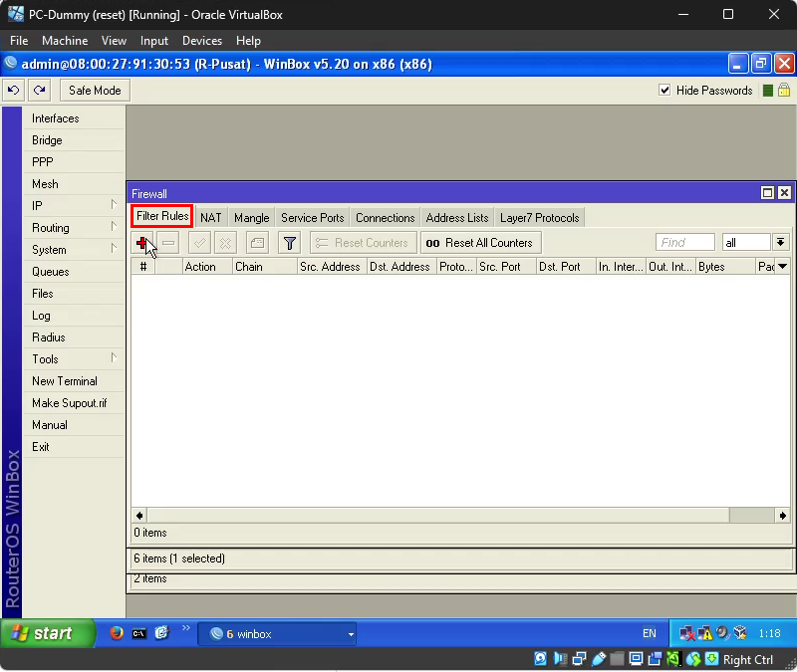Sort by Chain column header

(x=264, y=267)
